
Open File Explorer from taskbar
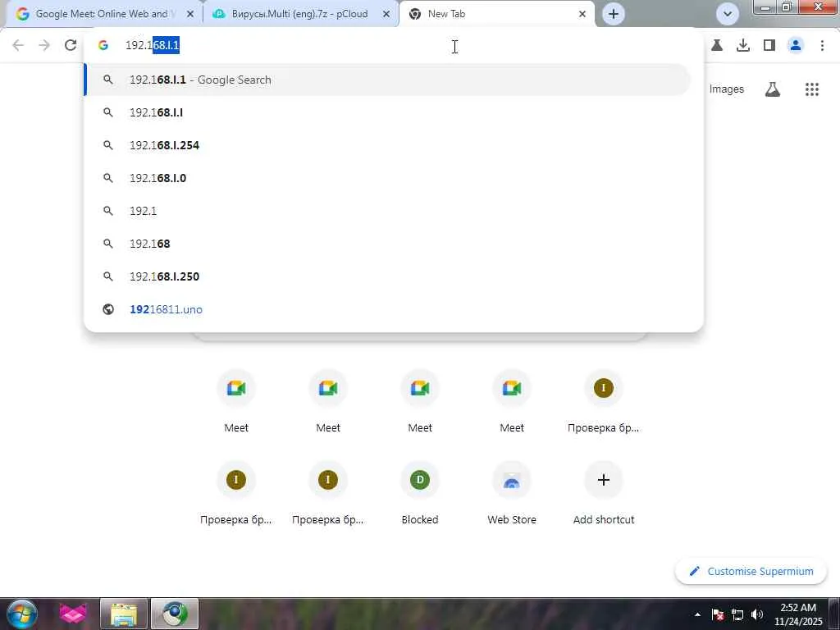tap(124, 614)
